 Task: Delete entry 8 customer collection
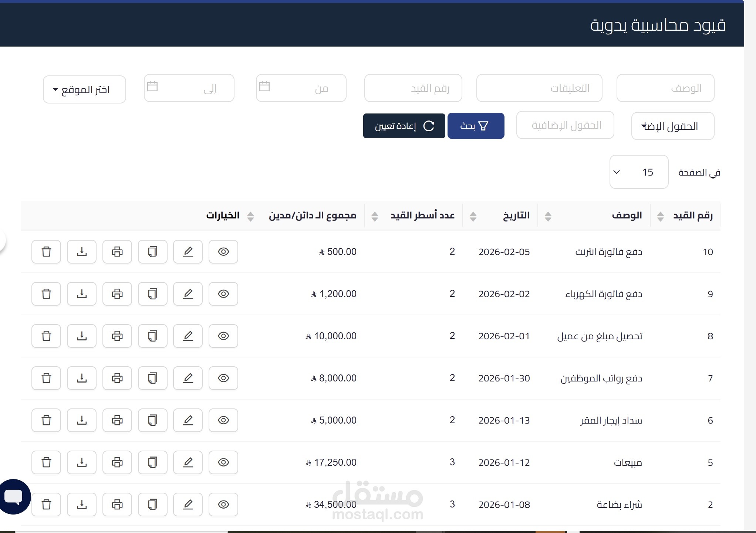(46, 336)
